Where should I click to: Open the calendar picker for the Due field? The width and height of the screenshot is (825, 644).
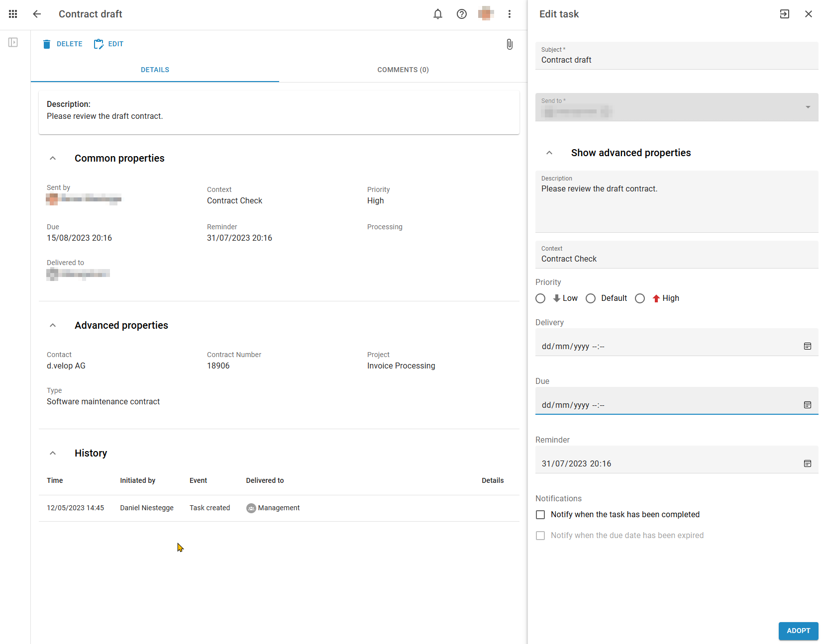807,405
